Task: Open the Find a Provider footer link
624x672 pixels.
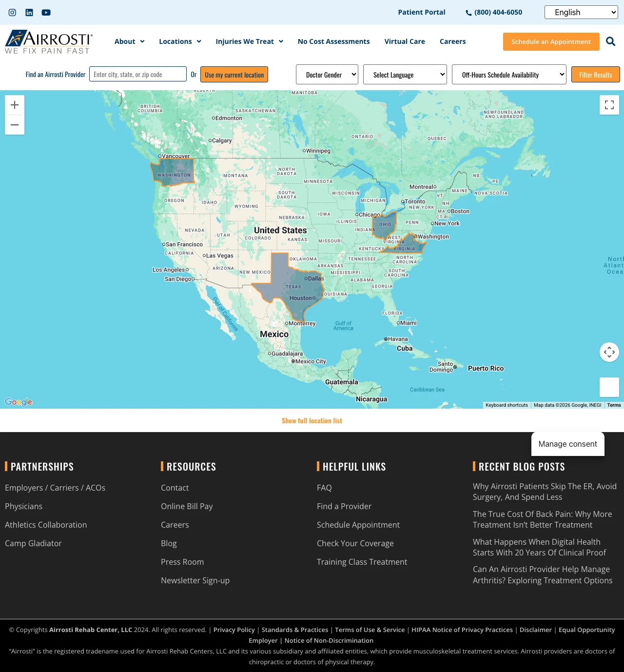Action: (x=344, y=506)
